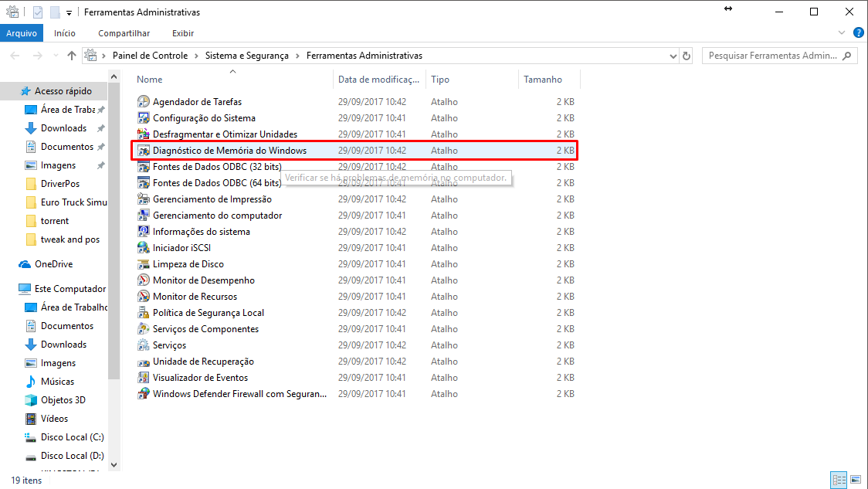
Task: Open the Arquivo menu tab
Action: [x=22, y=33]
